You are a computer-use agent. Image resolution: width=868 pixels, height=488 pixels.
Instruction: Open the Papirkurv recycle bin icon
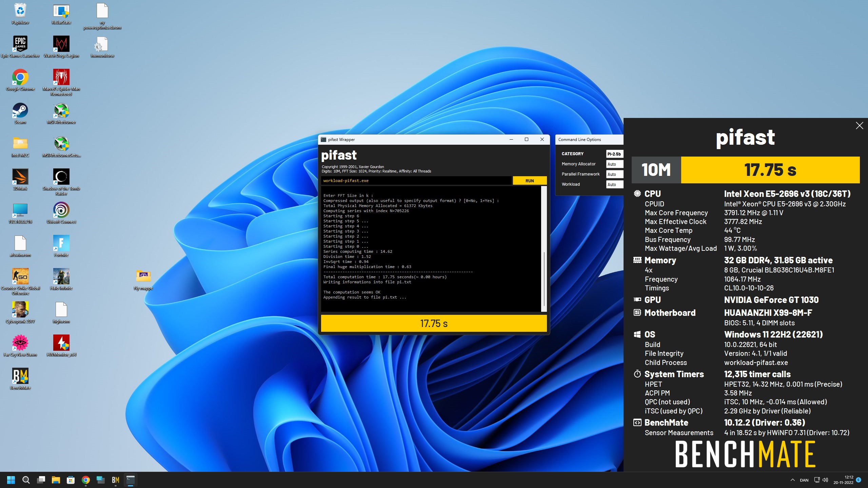20,14
